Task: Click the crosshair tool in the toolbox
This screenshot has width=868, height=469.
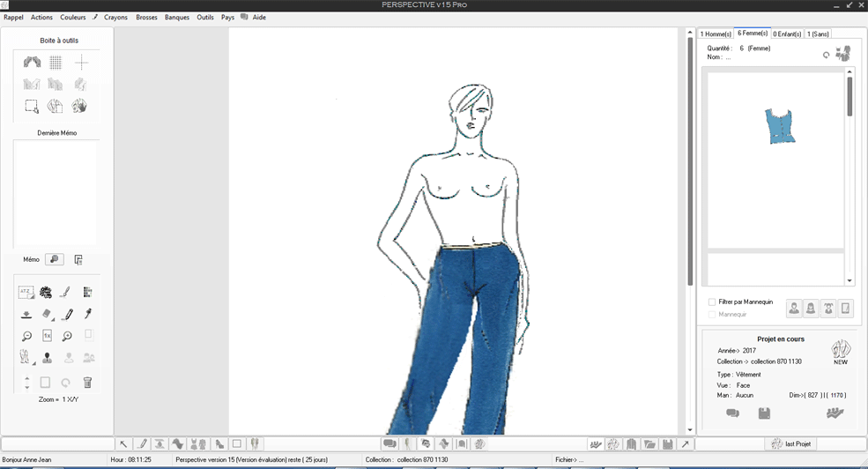Action: [81, 63]
